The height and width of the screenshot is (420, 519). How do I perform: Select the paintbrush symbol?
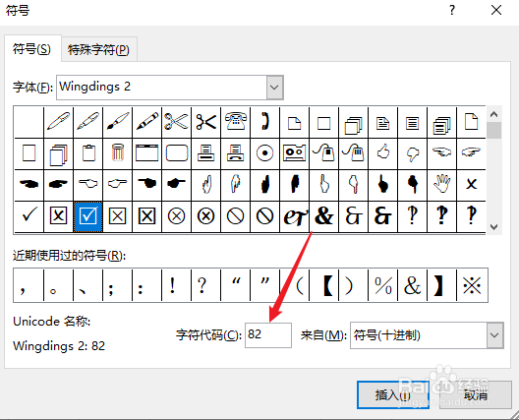point(118,122)
